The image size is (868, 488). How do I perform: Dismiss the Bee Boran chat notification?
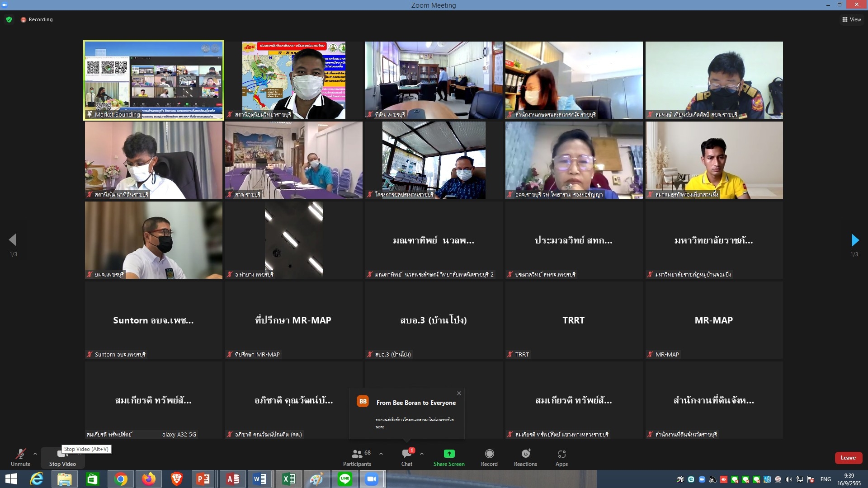(x=459, y=393)
